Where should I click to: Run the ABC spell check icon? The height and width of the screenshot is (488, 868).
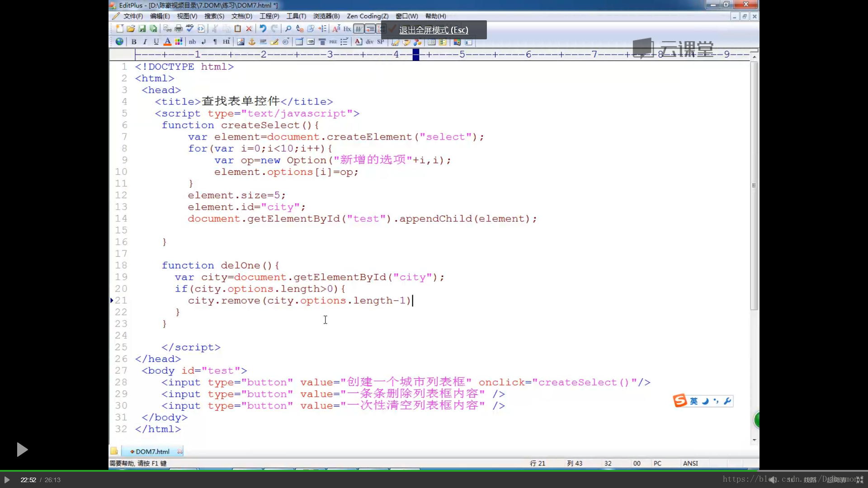(x=190, y=28)
